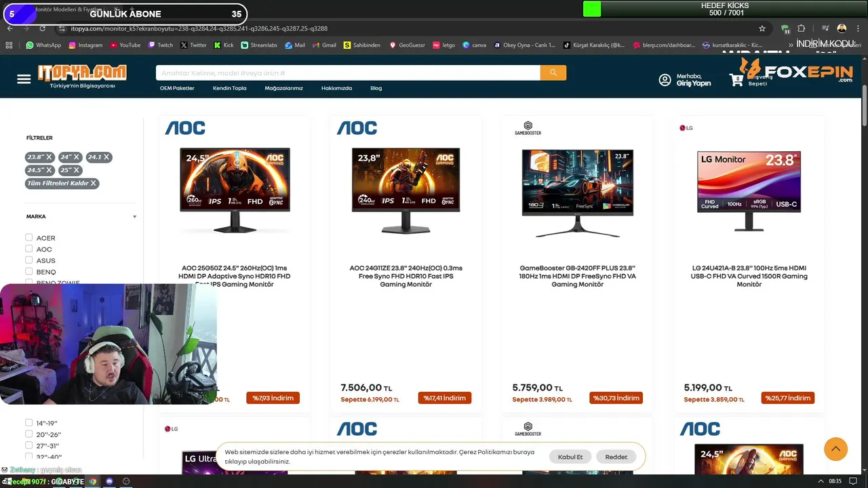Click the LG Monitor 23.8" product image
Viewport: 868px width, 488px height.
click(749, 191)
